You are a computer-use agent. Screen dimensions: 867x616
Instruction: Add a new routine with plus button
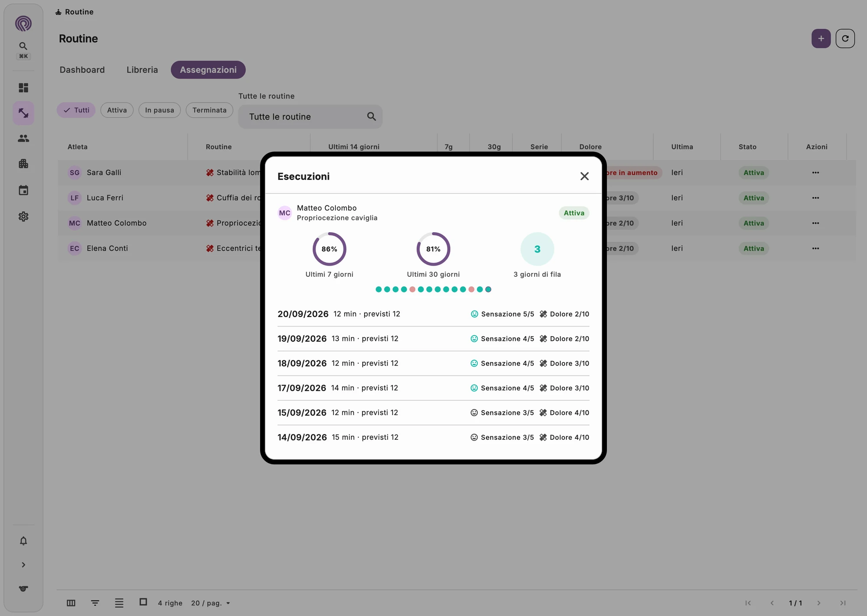pos(821,39)
